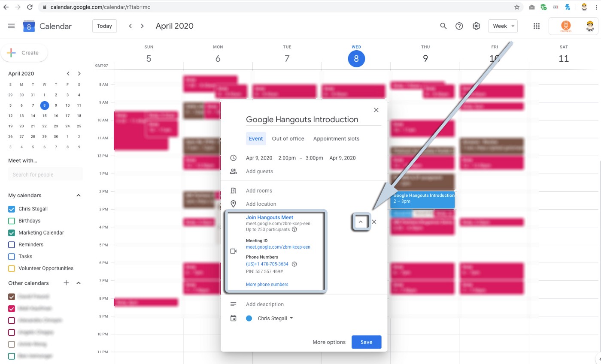Click help icon next to participants limit
Viewport: 601px width, 364px height.
tap(294, 229)
